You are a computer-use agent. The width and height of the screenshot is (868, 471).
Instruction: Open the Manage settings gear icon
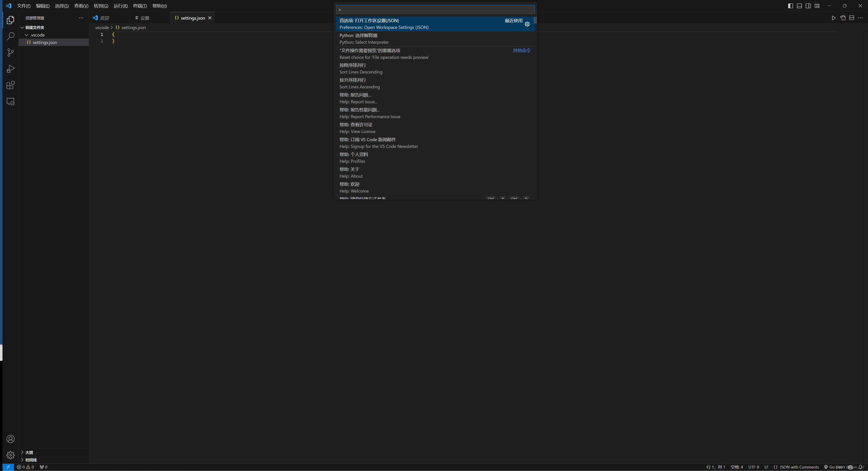point(10,455)
